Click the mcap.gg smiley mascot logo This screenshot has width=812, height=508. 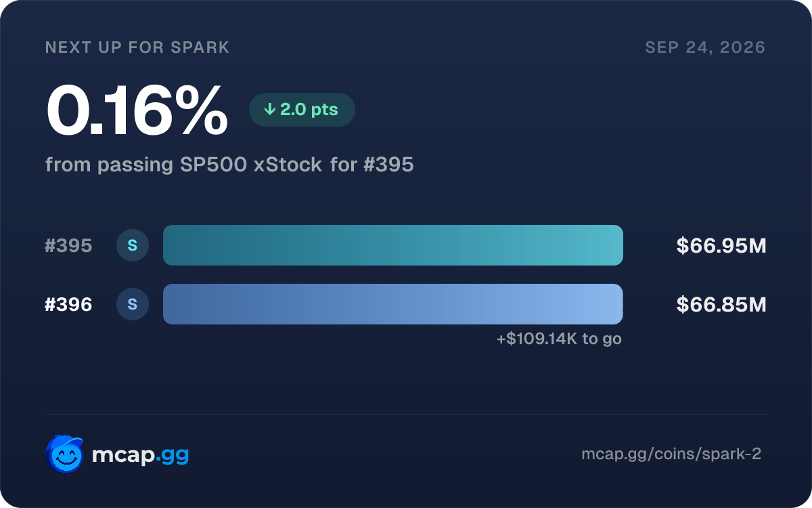[x=64, y=454]
